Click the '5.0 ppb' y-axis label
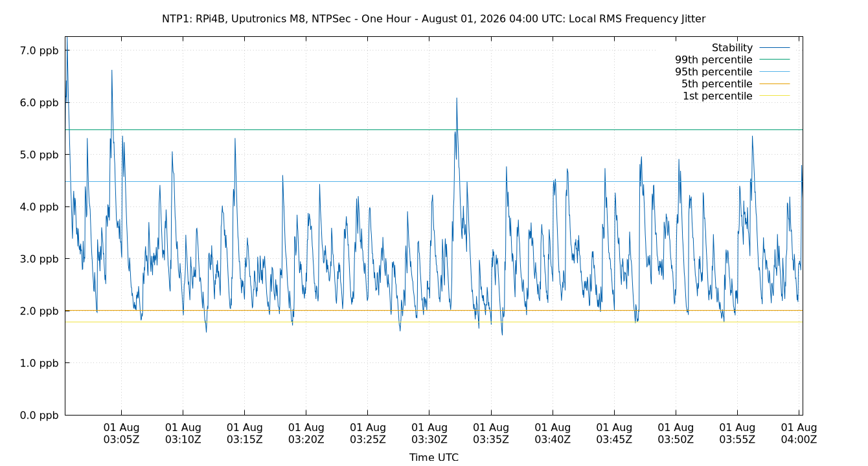Viewport: 868px width, 466px height. pos(40,155)
